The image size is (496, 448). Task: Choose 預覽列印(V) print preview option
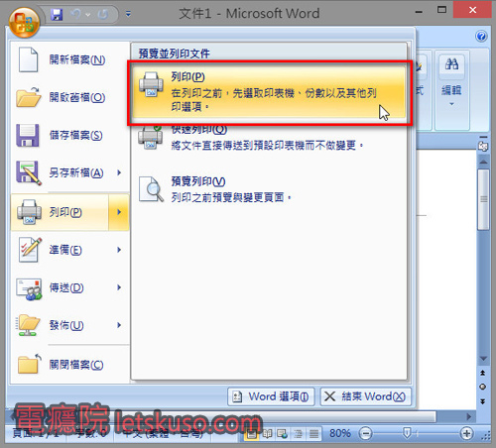[x=269, y=189]
